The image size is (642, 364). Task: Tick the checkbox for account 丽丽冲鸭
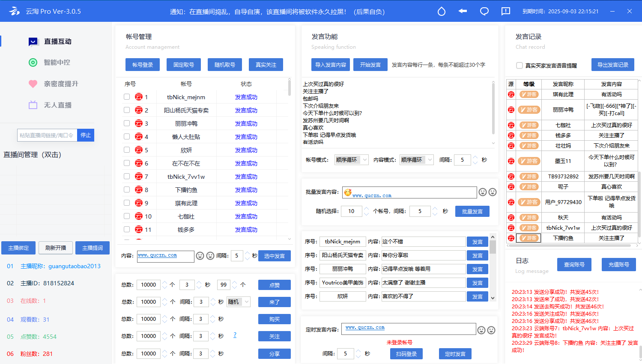click(127, 124)
